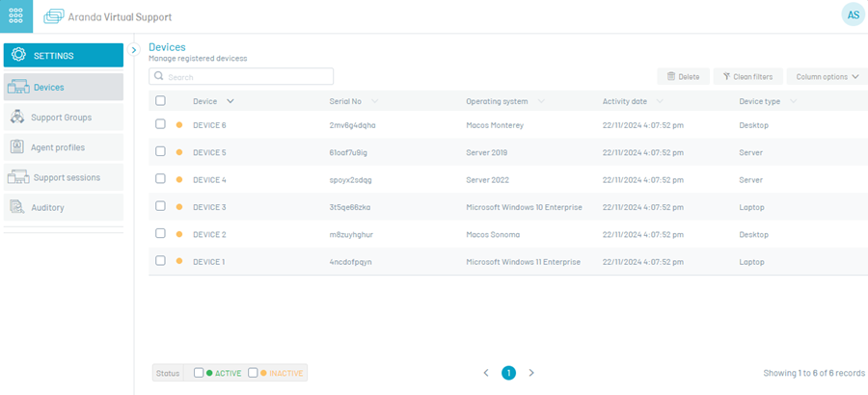Click DEVICE 2 orange status dot
The image size is (868, 395).
tap(178, 234)
